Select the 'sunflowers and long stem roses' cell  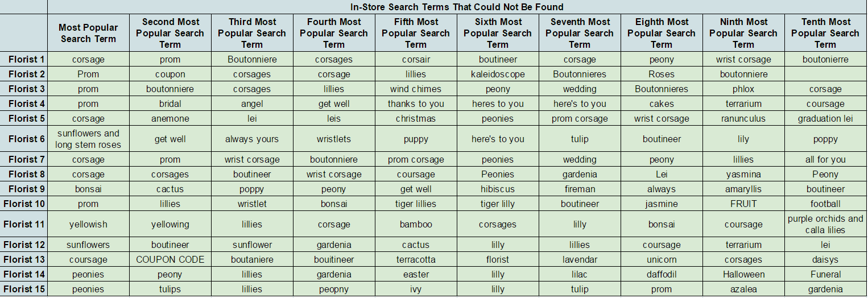[x=88, y=139]
